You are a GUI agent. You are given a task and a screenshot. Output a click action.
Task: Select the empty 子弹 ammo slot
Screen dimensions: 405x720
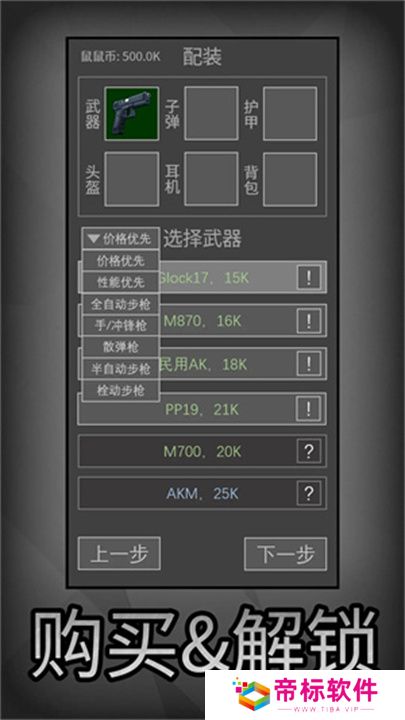(x=211, y=113)
